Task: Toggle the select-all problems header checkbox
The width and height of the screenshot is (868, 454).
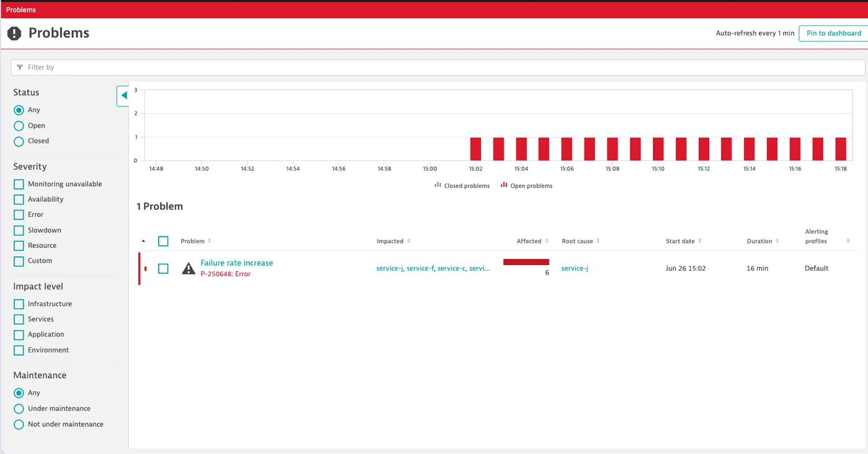Action: coord(163,241)
